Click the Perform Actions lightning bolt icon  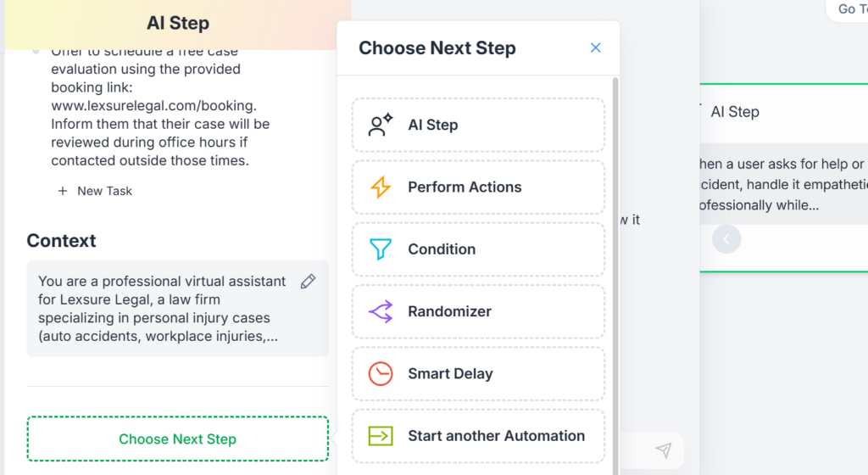click(x=381, y=187)
